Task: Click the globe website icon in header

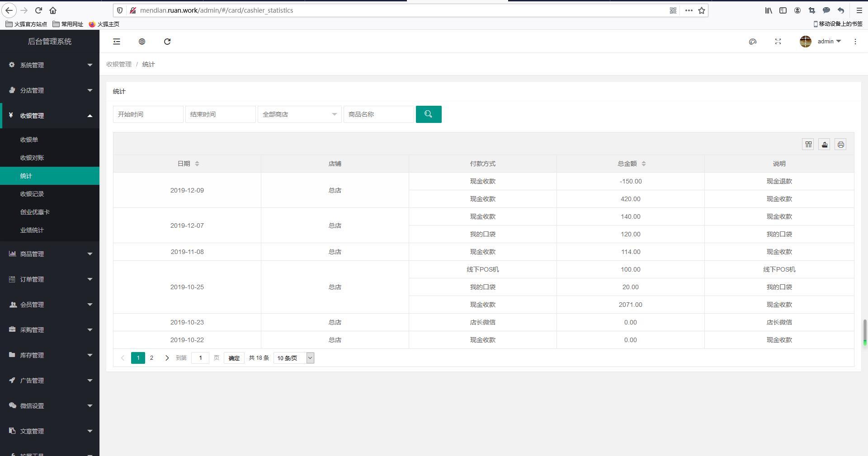Action: [x=142, y=42]
